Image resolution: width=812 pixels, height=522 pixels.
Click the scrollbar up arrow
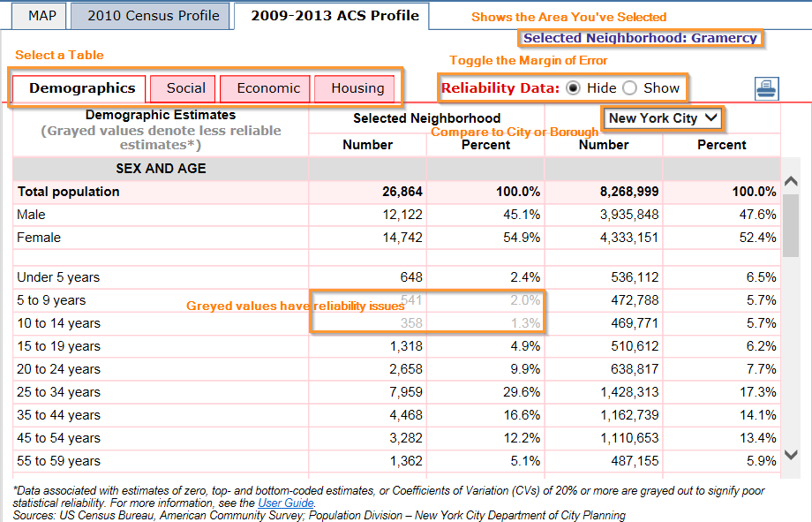[791, 179]
